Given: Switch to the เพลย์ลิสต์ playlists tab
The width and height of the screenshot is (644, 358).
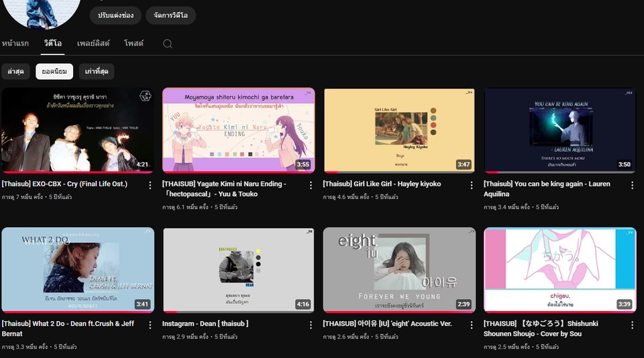Looking at the screenshot, I should (x=93, y=43).
